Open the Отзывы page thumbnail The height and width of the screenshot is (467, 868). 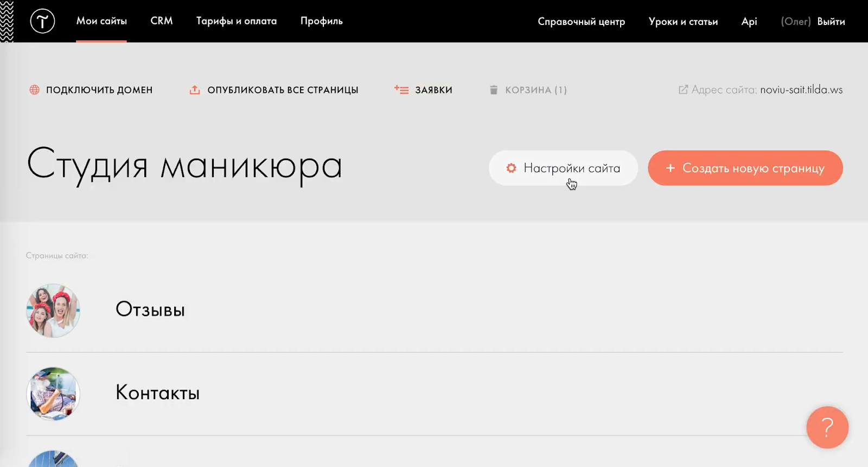(x=53, y=311)
